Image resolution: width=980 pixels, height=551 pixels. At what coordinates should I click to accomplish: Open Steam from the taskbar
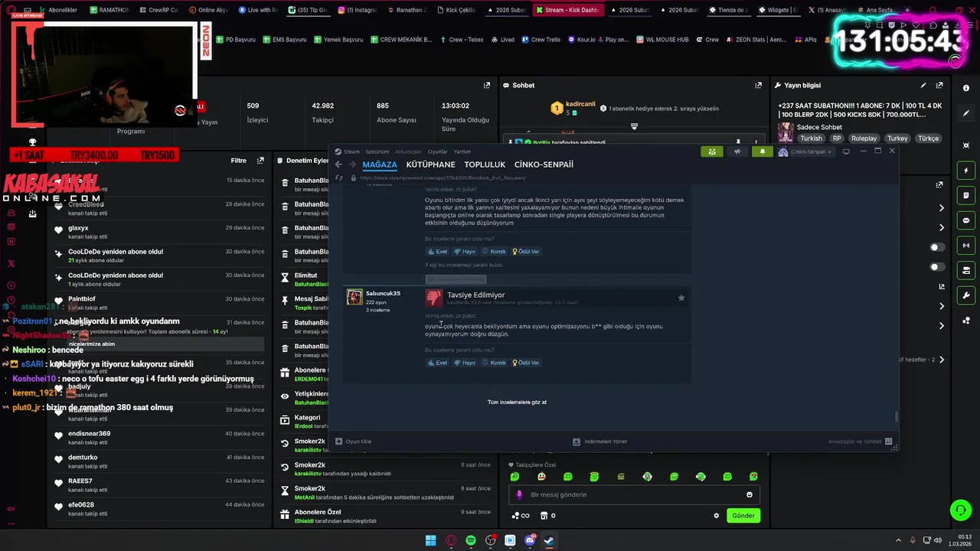coord(550,540)
